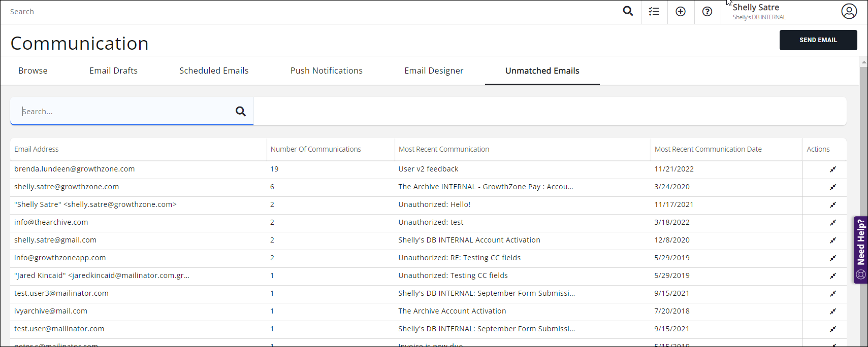Click the search icon in the emails filter box
Screen dimensions: 868x347
coord(241,111)
